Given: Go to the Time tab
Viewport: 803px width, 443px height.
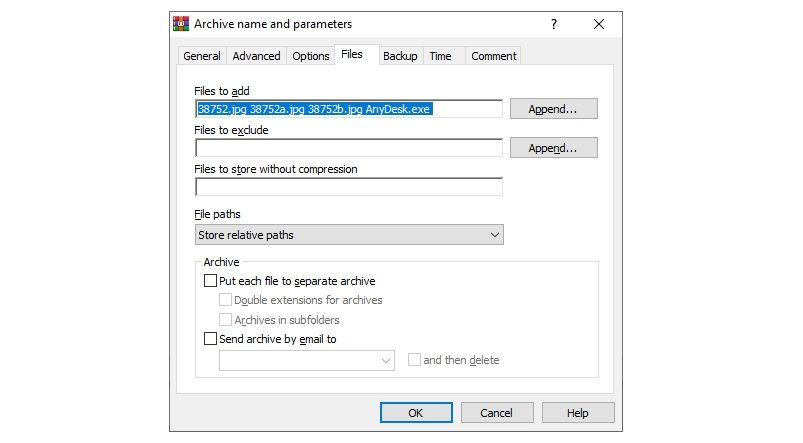Looking at the screenshot, I should point(440,56).
